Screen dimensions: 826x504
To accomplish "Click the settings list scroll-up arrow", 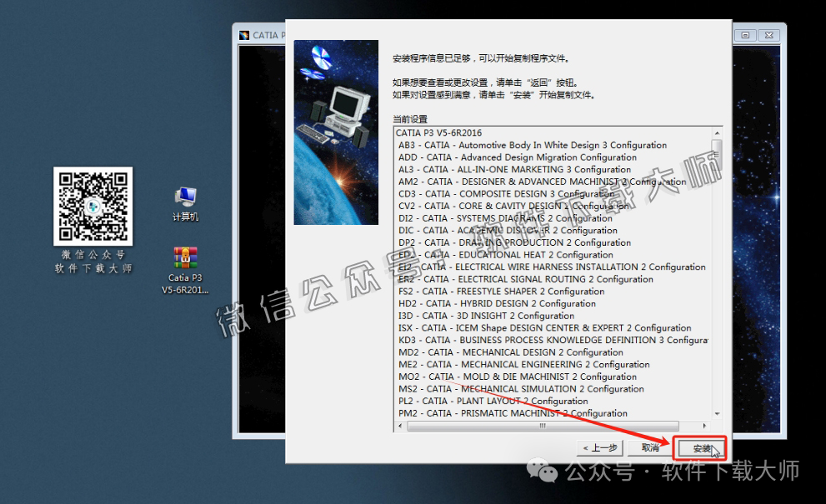I will point(717,133).
